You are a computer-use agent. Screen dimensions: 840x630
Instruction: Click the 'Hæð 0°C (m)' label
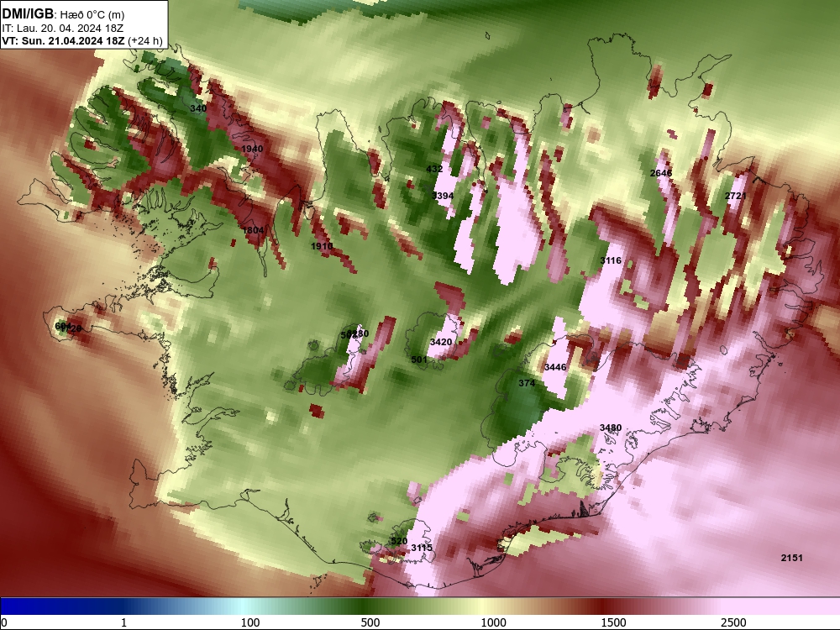coord(92,15)
